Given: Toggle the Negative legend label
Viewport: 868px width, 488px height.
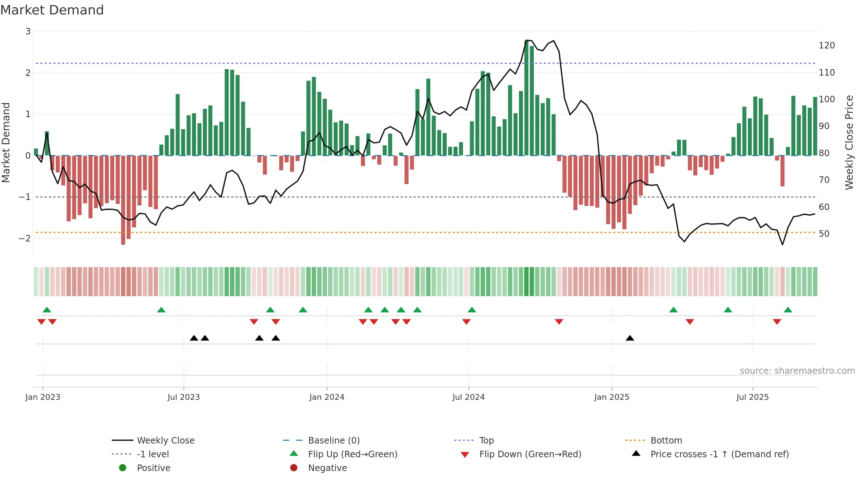Looking at the screenshot, I should point(327,468).
